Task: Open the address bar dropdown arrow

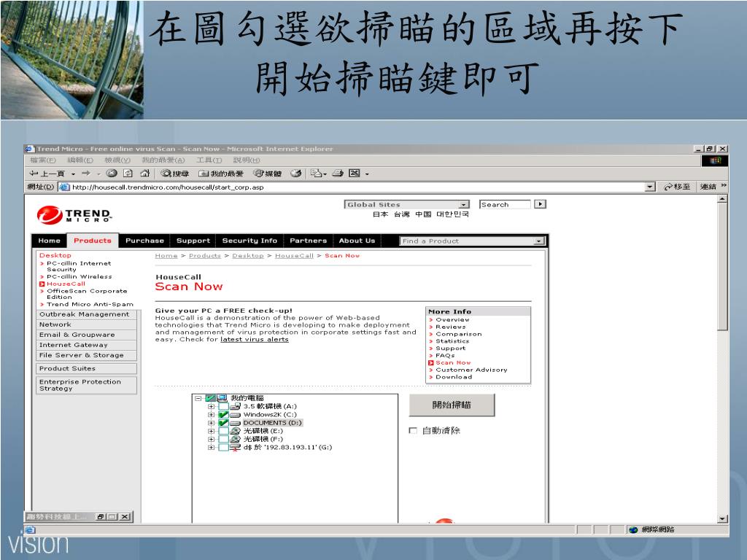Action: tap(650, 187)
